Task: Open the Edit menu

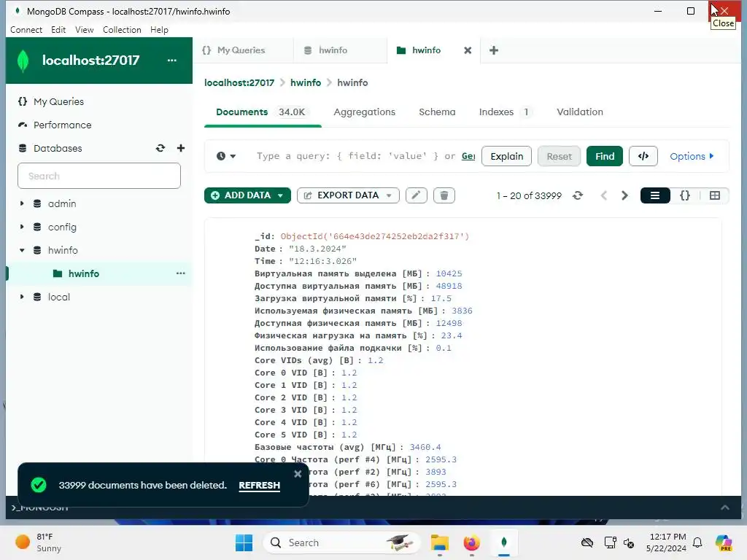Action: tap(58, 29)
